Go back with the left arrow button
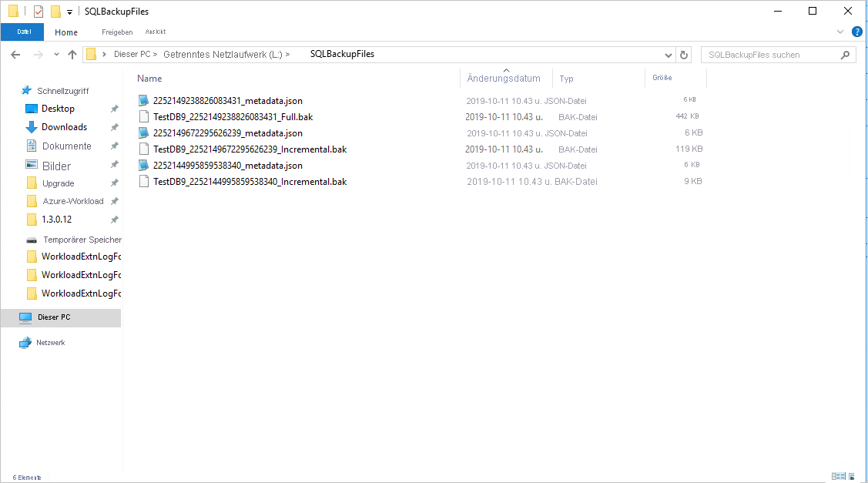 15,54
